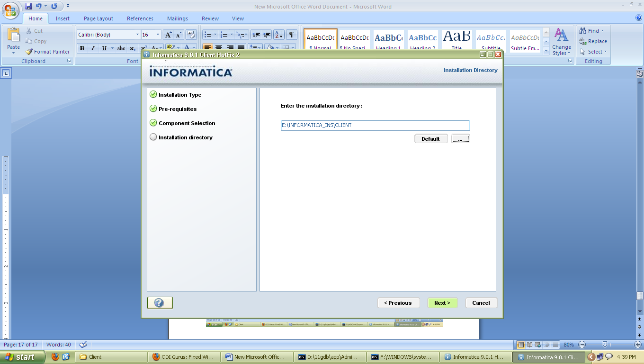Open the References ribbon tab

[140, 18]
